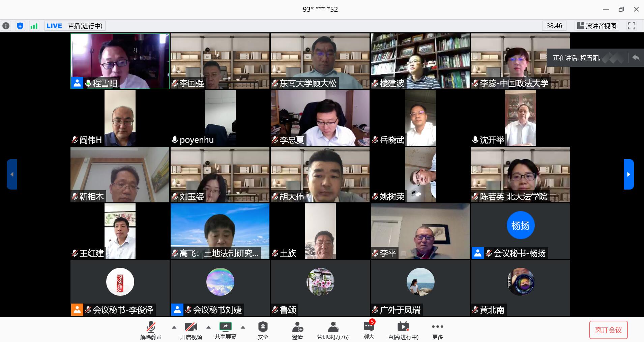
Task: Expand audio options arrow beside 解除静音
Action: (174, 327)
